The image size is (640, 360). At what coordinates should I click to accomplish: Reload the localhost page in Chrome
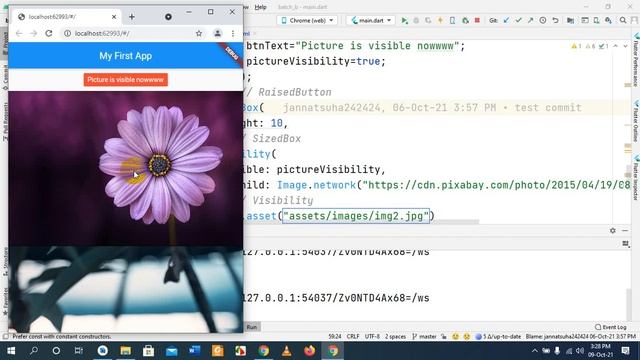pos(49,33)
